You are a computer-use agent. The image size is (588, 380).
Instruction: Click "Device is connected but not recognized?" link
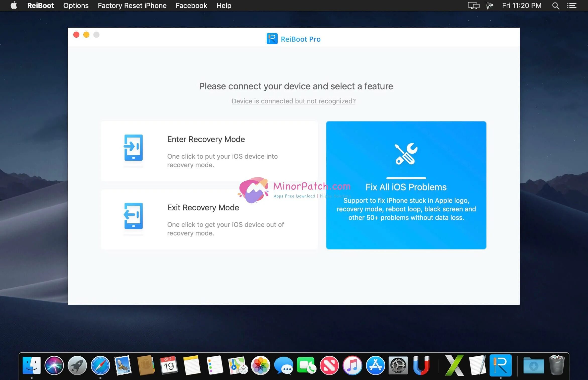tap(293, 101)
